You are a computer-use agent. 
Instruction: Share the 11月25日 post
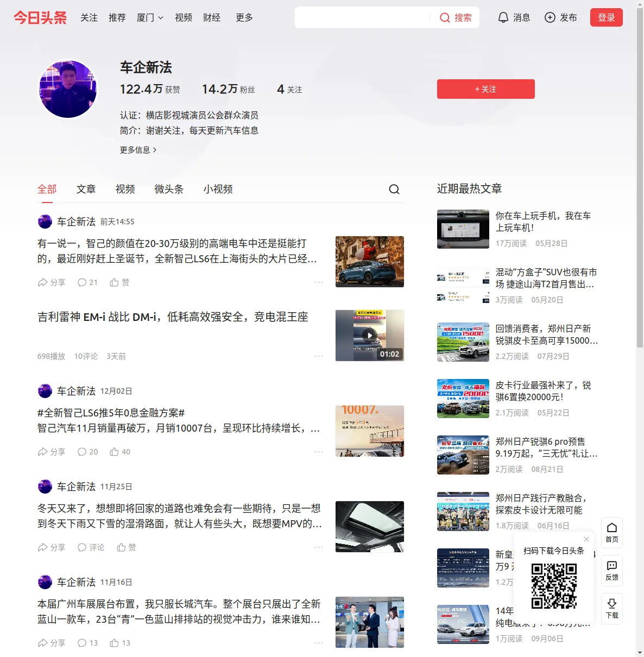(x=51, y=547)
